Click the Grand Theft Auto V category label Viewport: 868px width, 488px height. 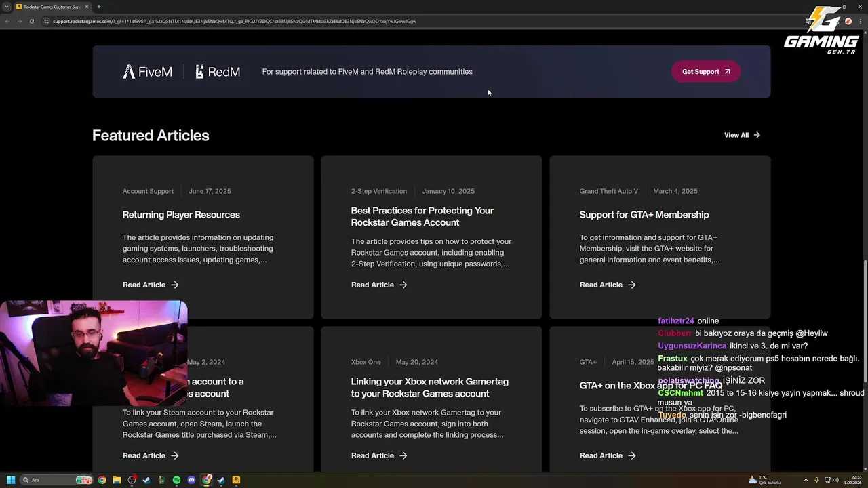click(x=609, y=191)
